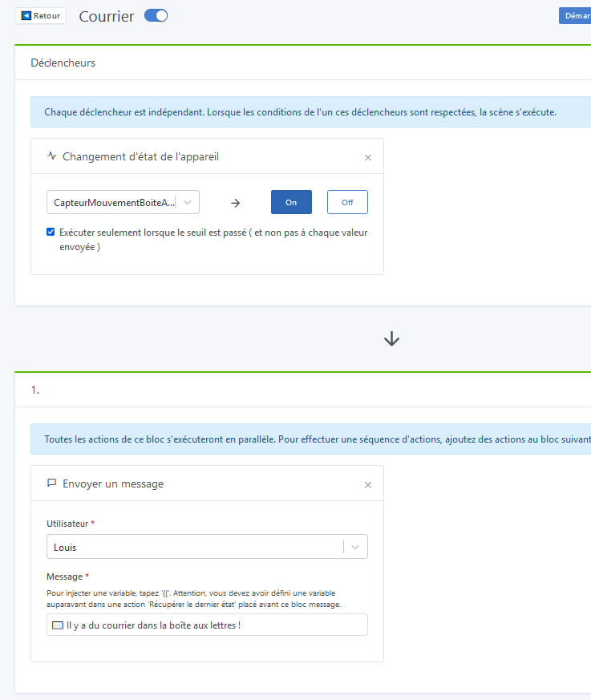The height and width of the screenshot is (700, 591).
Task: Click the message bubble icon
Action: [x=52, y=483]
